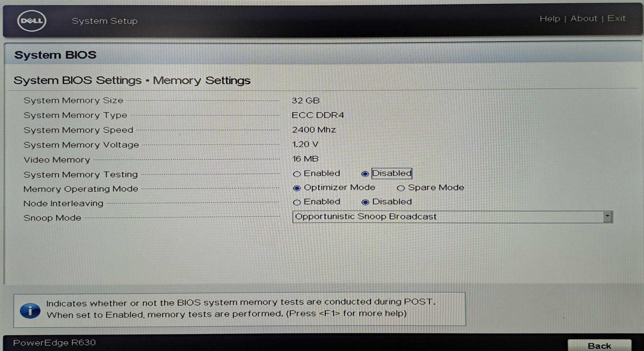
Task: Select the Memory Operating Mode label
Action: coord(81,189)
